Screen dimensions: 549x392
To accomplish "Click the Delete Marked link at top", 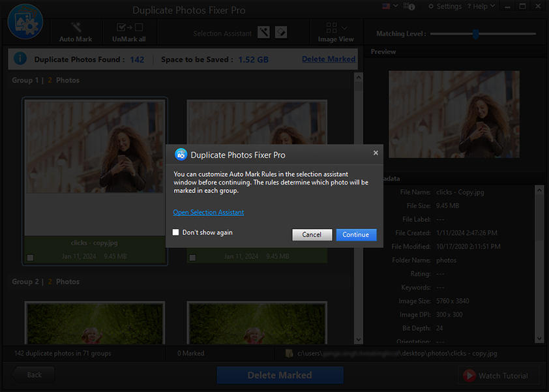I will click(x=329, y=59).
